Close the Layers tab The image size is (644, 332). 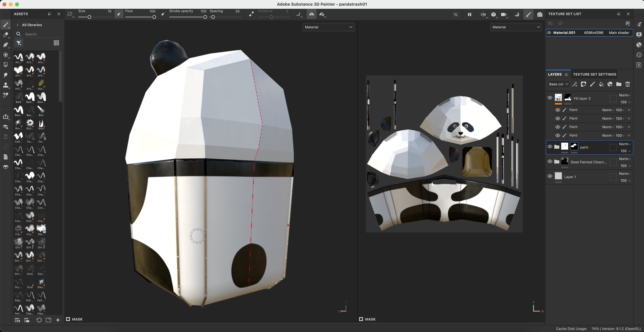tap(566, 74)
